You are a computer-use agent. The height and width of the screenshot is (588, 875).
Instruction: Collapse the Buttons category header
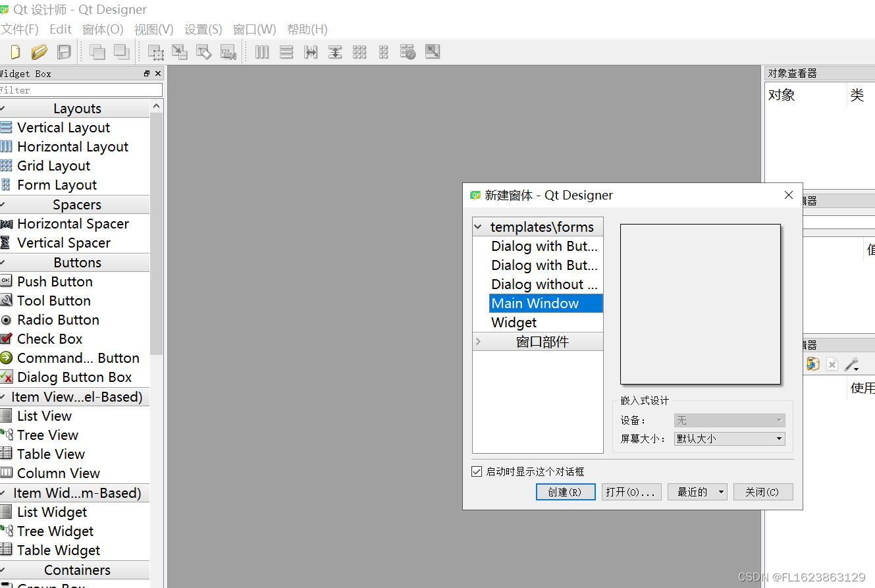74,263
